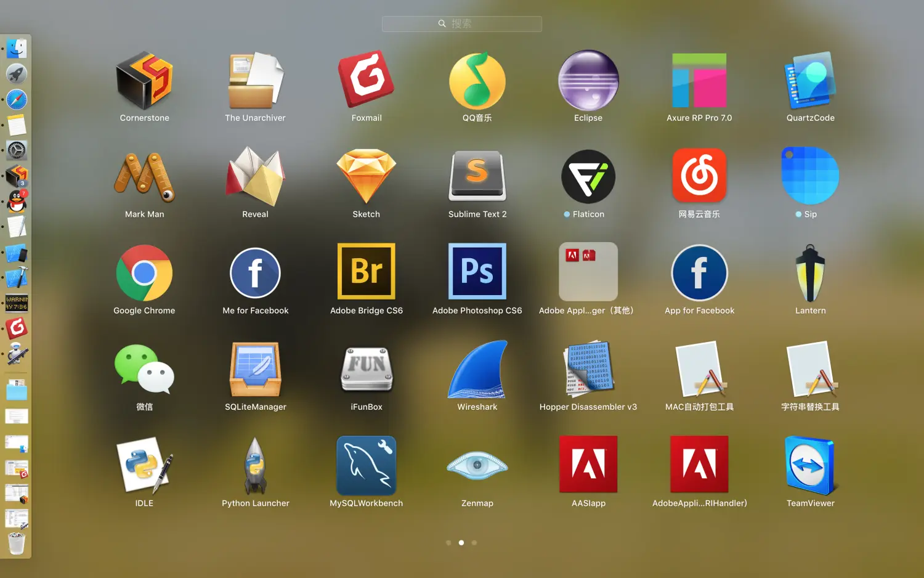
Task: Open TeamViewer
Action: pyautogui.click(x=810, y=465)
